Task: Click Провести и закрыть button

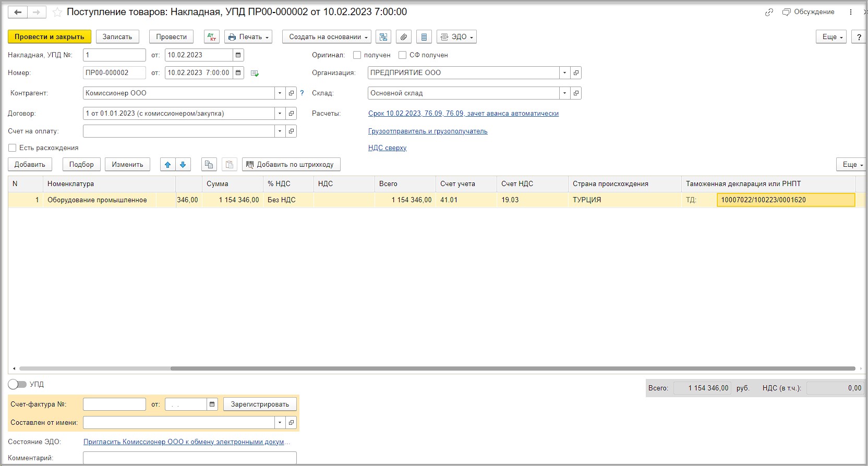Action: tap(50, 37)
